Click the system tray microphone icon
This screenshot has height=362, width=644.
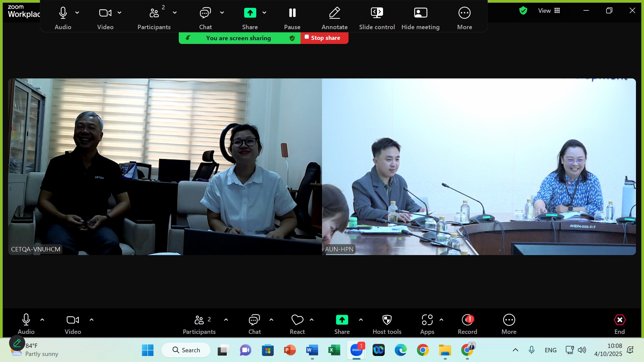[532, 350]
